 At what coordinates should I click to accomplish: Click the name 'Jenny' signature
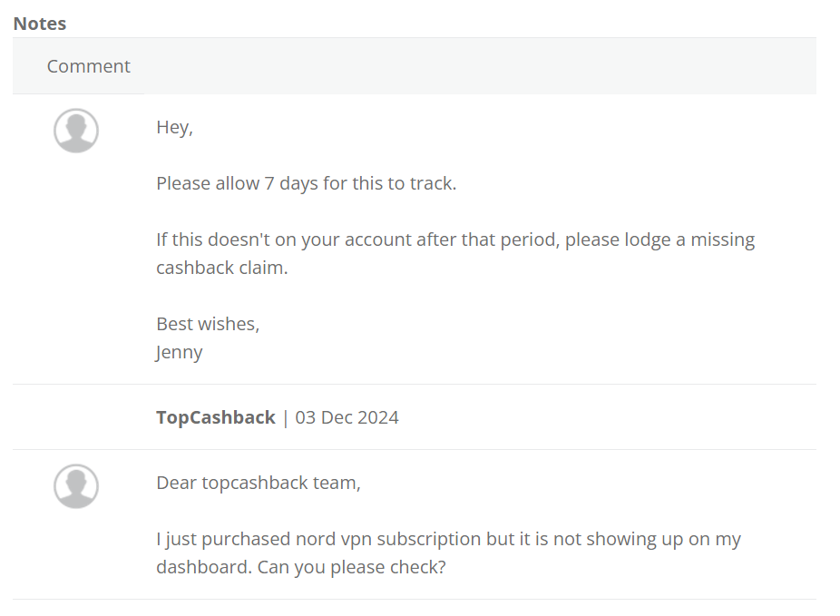180,353
